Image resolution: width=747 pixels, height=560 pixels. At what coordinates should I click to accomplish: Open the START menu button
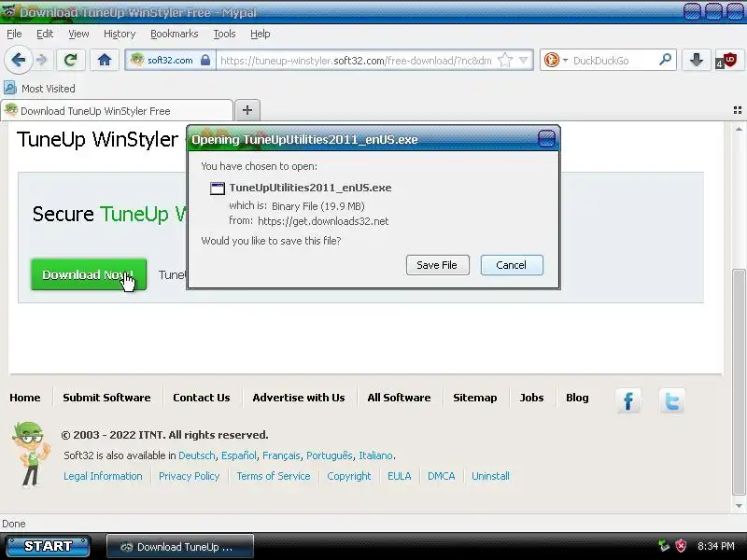point(48,546)
